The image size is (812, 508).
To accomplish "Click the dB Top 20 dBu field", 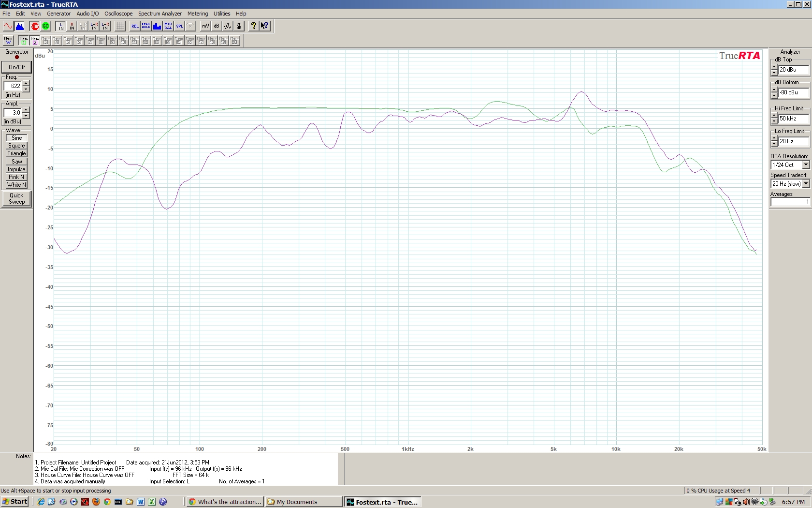I will [794, 70].
